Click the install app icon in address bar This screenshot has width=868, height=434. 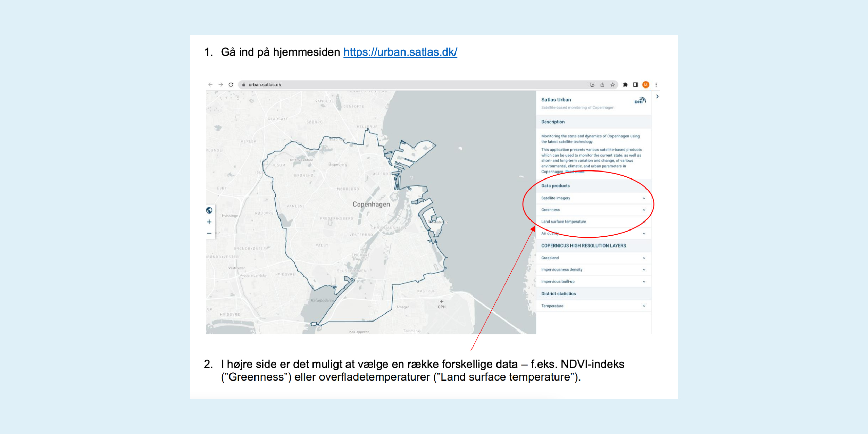pos(592,85)
